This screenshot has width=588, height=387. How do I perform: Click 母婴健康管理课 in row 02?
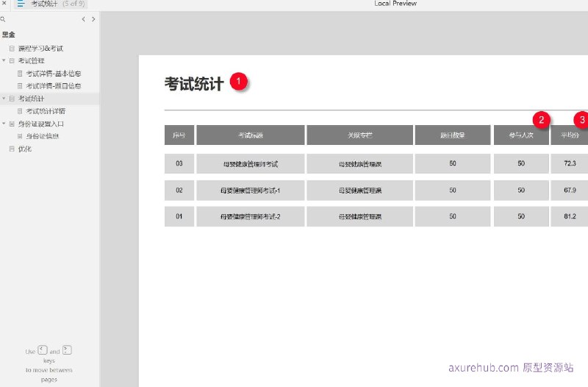pos(360,191)
